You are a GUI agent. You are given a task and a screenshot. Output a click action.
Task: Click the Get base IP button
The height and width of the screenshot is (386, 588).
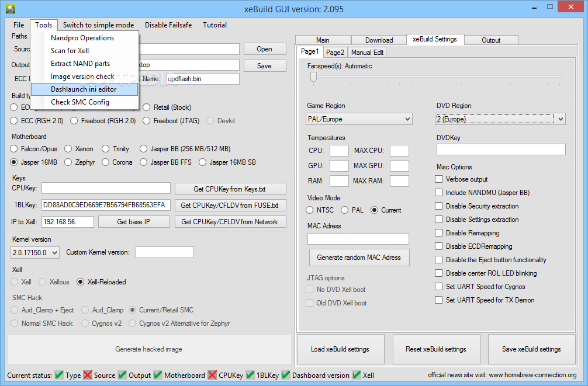point(134,222)
